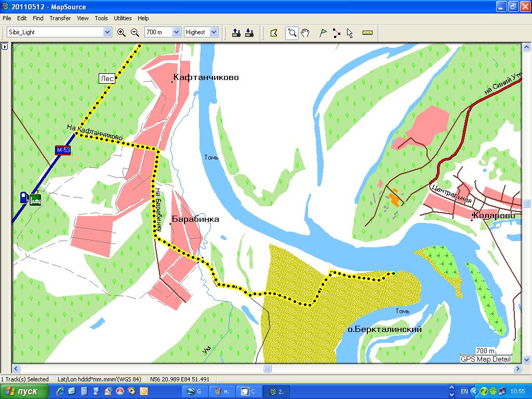Select the Map tool icon
Image resolution: width=532 pixels, height=399 pixels.
(274, 32)
